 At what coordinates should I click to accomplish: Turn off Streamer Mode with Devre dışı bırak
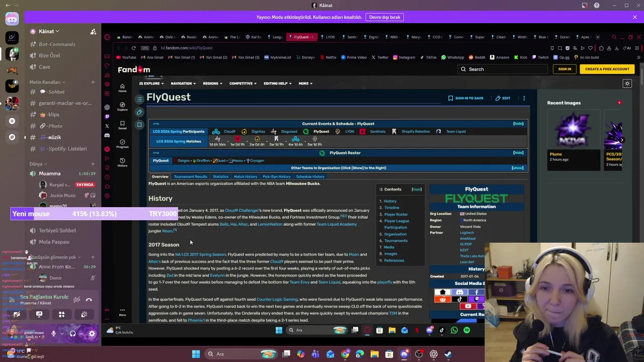tap(384, 17)
